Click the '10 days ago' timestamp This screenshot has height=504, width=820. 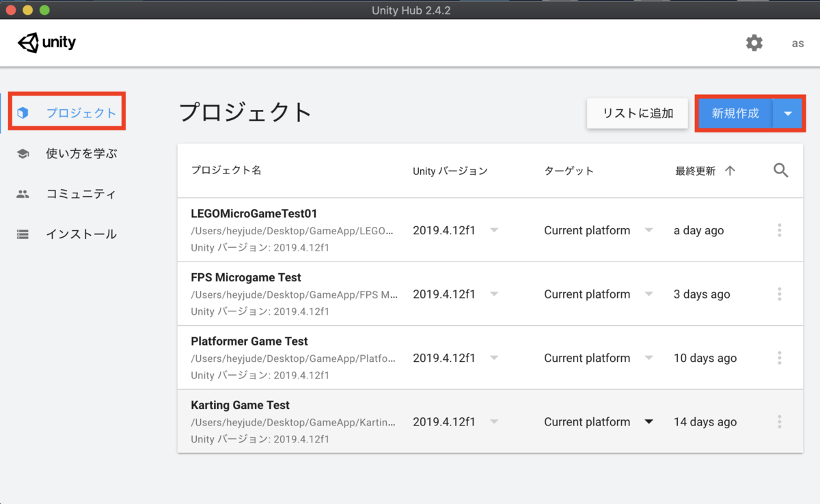(x=705, y=358)
